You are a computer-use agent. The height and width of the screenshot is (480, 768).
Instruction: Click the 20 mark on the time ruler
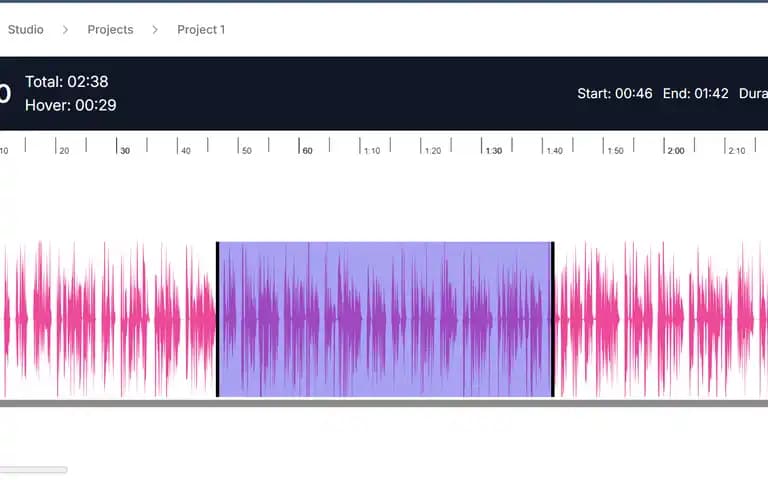coord(64,151)
